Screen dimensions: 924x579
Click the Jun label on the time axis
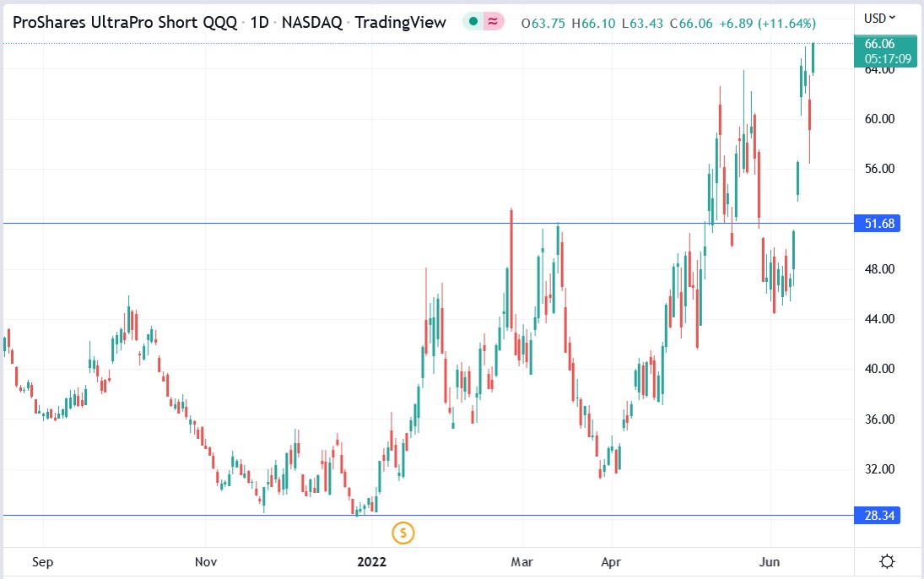[770, 561]
